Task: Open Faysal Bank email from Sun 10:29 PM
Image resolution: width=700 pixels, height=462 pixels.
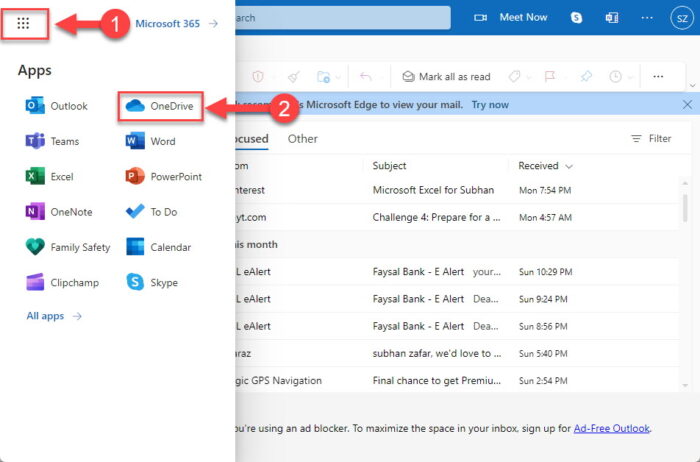Action: 457,272
